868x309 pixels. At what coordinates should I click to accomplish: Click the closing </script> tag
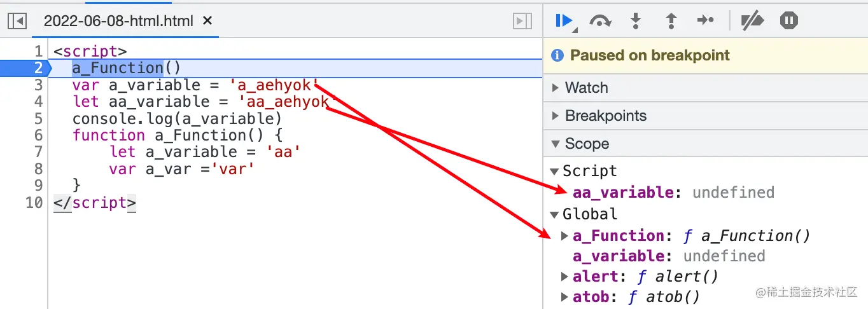point(95,203)
